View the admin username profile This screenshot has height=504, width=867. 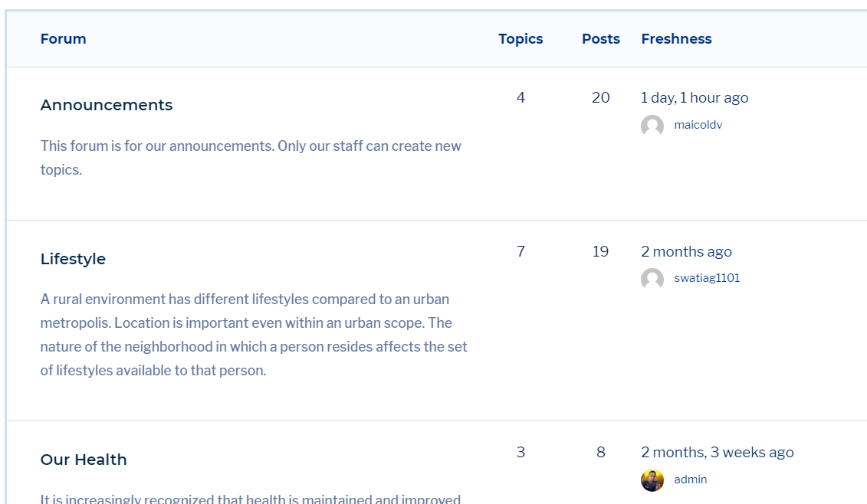(x=691, y=479)
